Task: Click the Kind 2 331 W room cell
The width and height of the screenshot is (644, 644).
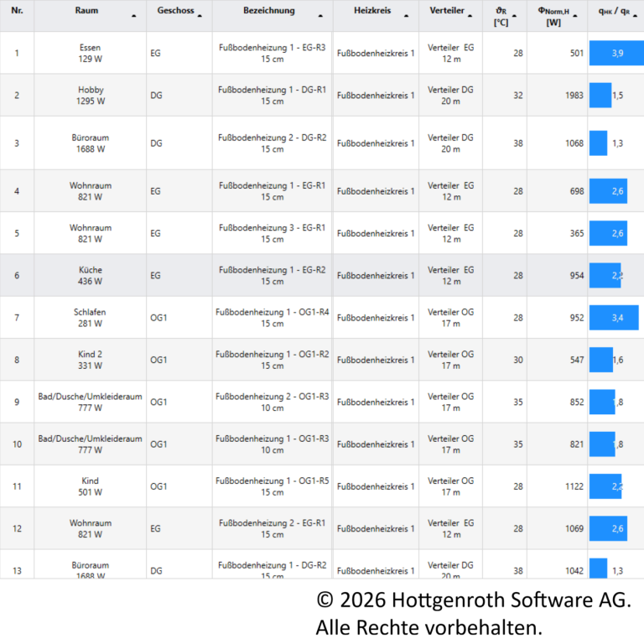Action: point(91,360)
